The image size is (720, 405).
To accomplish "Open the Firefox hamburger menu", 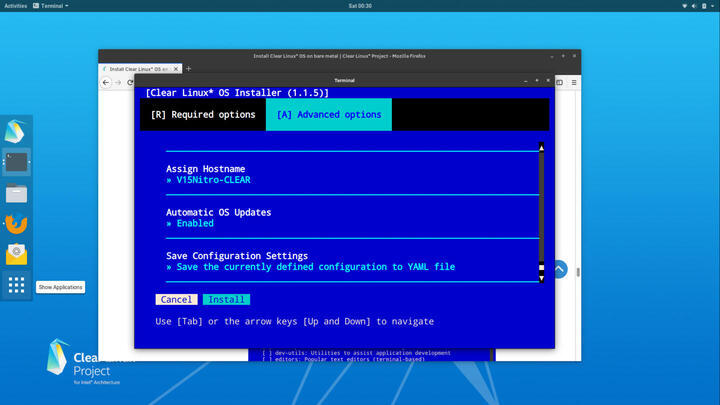I will pyautogui.click(x=574, y=83).
